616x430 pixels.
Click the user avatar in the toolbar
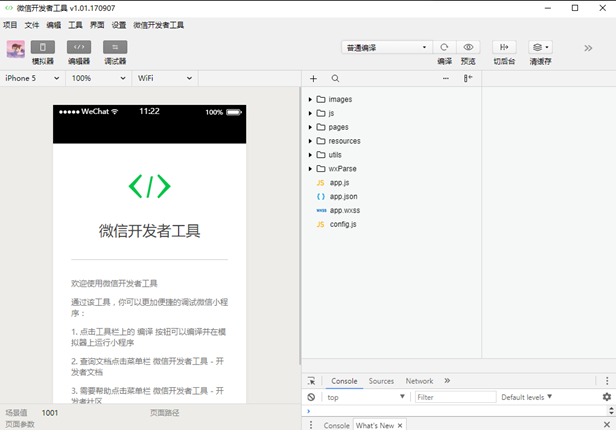coord(16,49)
